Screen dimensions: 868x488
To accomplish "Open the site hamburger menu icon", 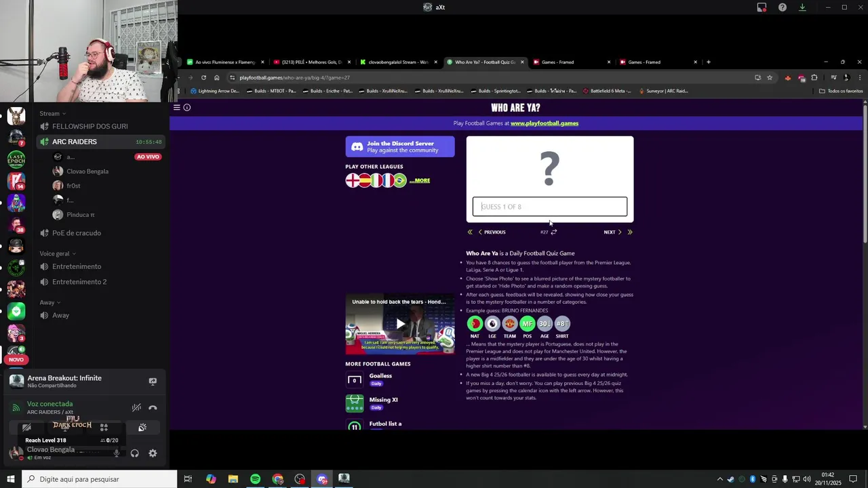I will [x=176, y=107].
